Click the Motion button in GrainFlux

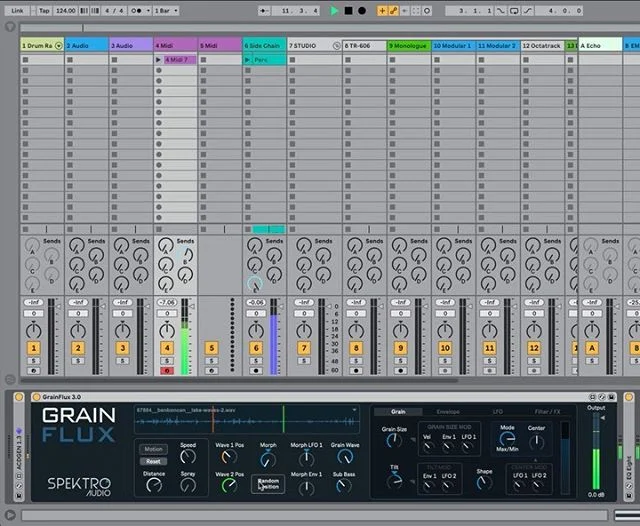click(153, 449)
